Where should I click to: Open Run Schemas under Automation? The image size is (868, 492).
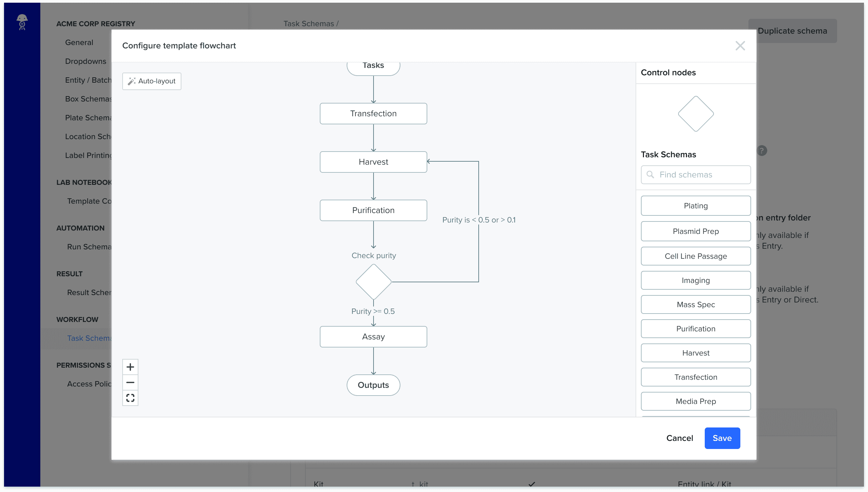pyautogui.click(x=89, y=247)
